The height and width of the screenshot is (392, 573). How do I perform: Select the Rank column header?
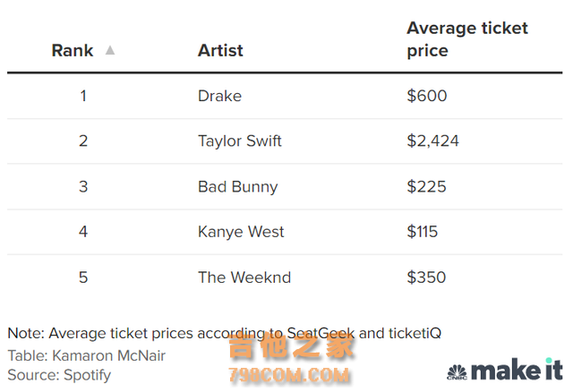click(x=73, y=50)
